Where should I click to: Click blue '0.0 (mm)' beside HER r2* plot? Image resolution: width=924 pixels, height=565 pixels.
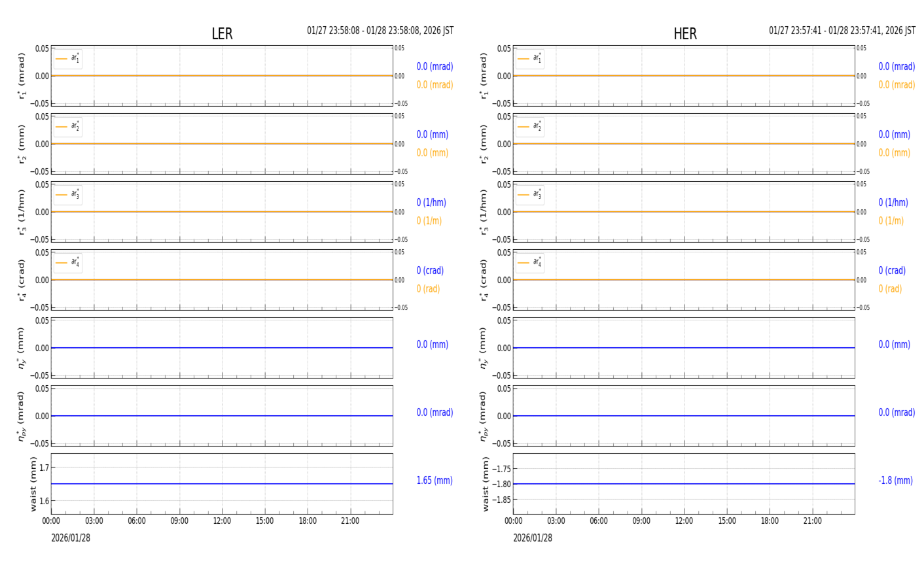click(x=895, y=135)
